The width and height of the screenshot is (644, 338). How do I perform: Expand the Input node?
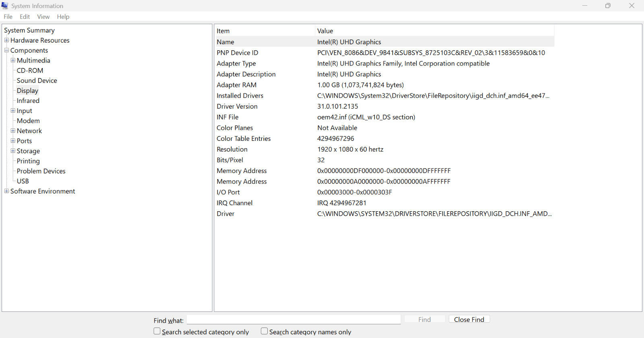point(13,110)
